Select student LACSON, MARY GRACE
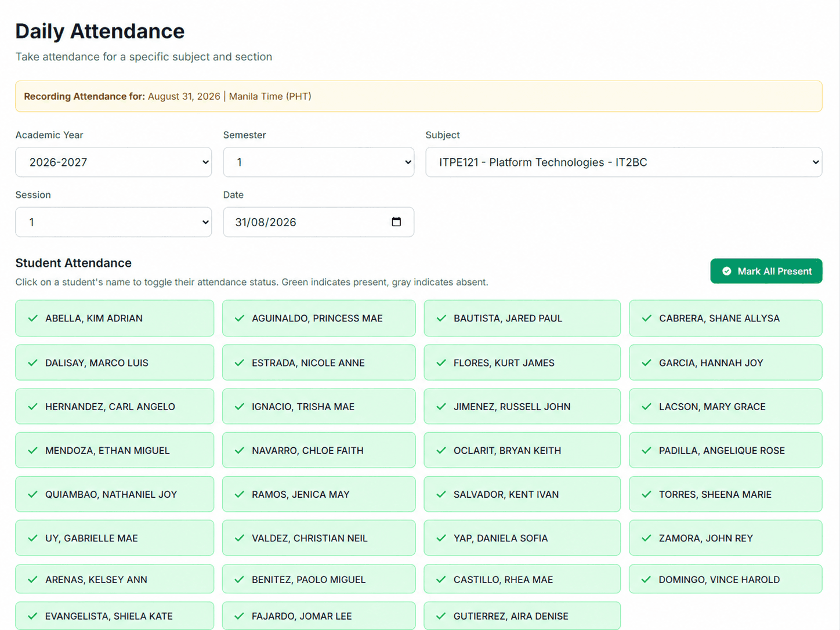 click(x=726, y=407)
